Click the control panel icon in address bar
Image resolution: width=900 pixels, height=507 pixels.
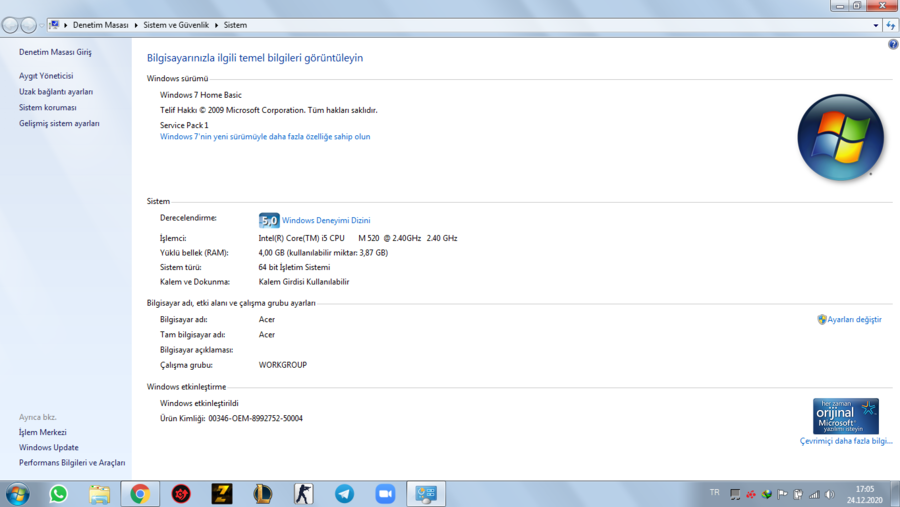(x=55, y=25)
